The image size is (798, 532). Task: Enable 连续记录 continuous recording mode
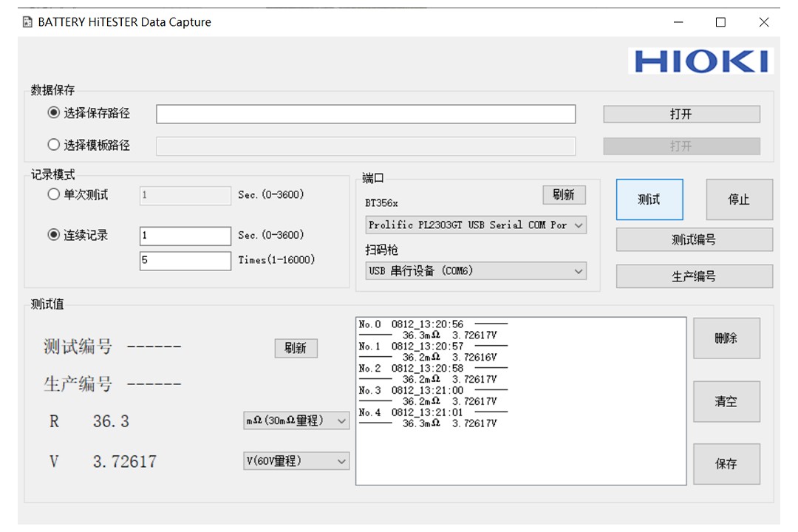52,236
